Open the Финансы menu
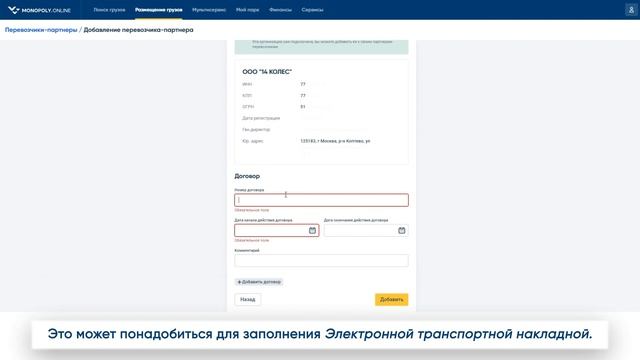The width and height of the screenshot is (640, 360). [280, 10]
